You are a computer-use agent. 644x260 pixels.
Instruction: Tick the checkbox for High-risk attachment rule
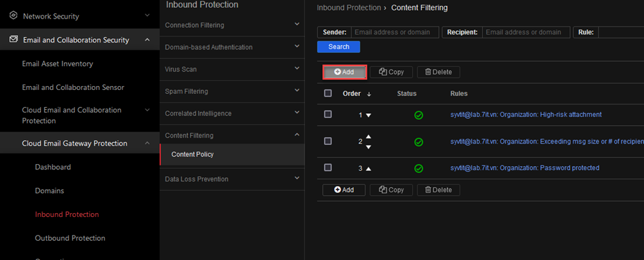(328, 114)
